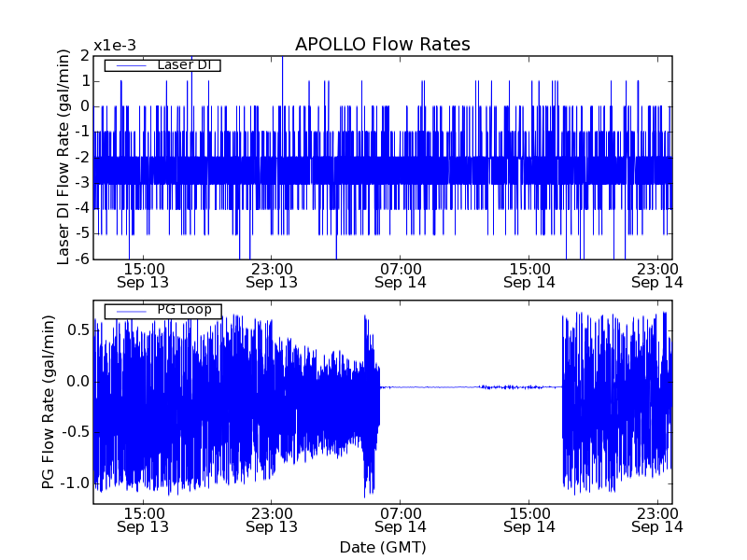
Task: Click the Laser DI Flow Rate axis label
Action: 63,157
